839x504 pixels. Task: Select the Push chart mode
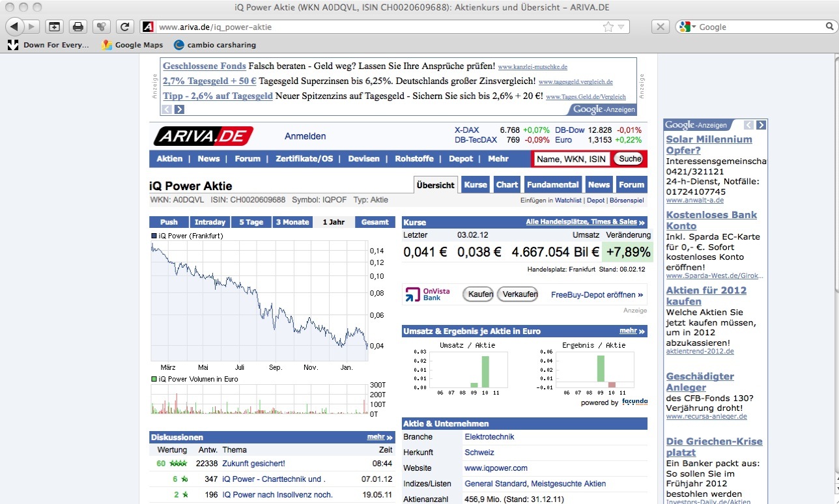point(169,222)
